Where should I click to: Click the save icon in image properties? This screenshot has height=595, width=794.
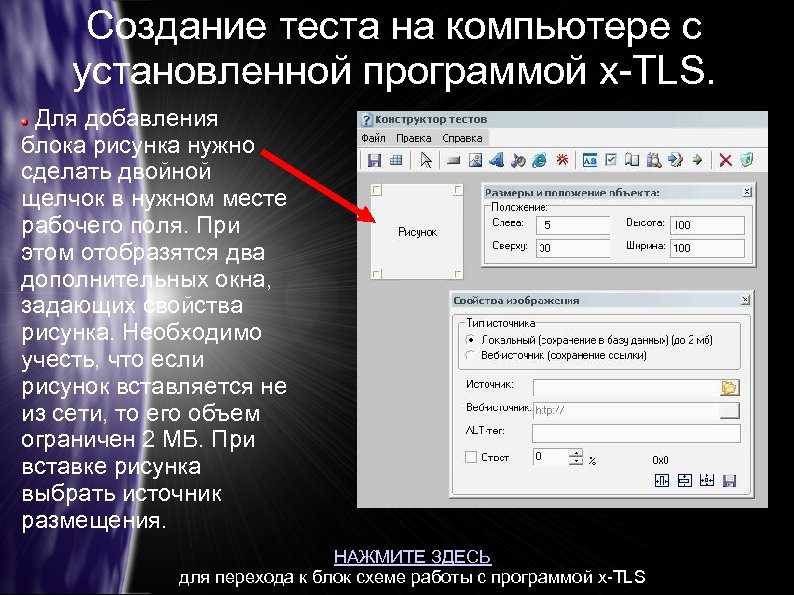click(729, 480)
